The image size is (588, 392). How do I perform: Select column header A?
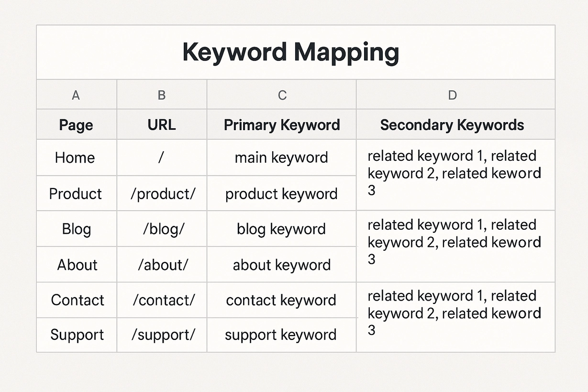click(76, 95)
